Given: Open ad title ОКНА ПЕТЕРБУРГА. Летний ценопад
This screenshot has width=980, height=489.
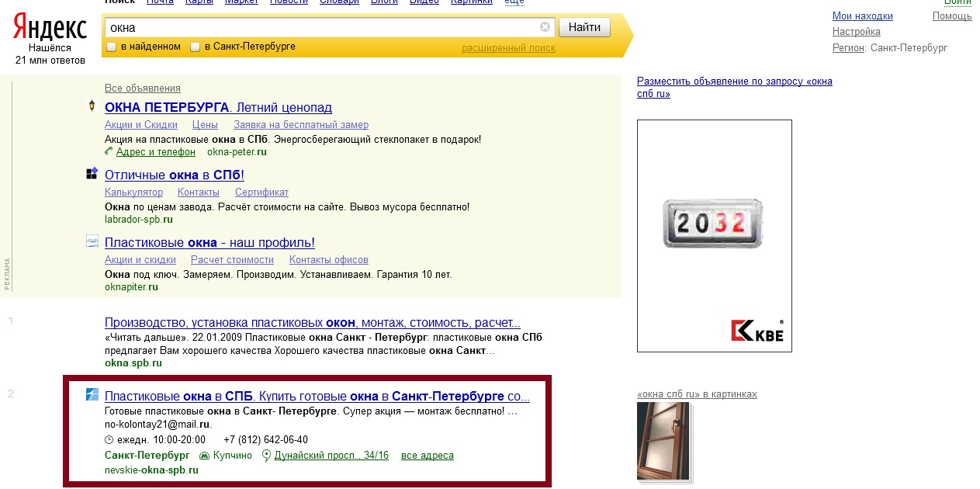Looking at the screenshot, I should pyautogui.click(x=218, y=107).
